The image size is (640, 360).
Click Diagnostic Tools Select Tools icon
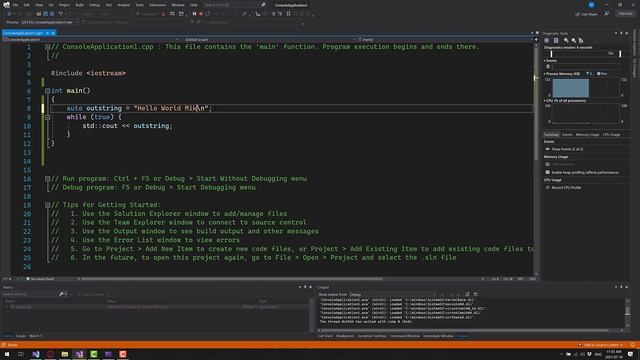pos(556,40)
